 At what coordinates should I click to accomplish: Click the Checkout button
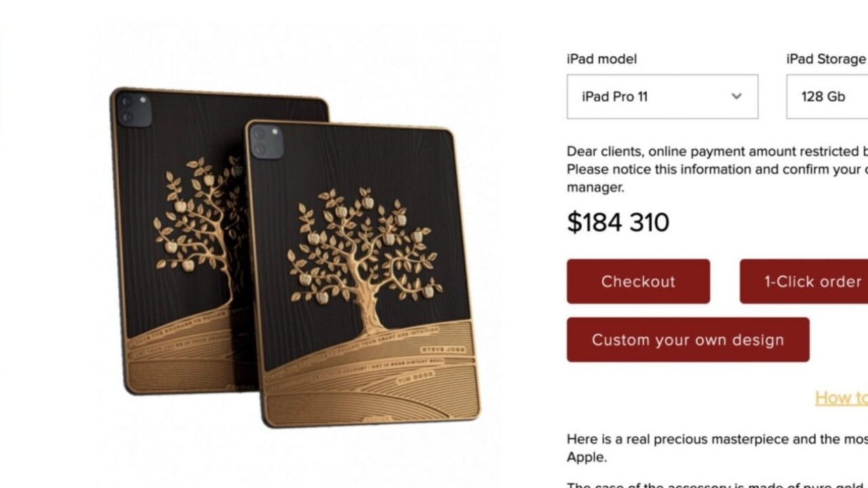(x=638, y=281)
